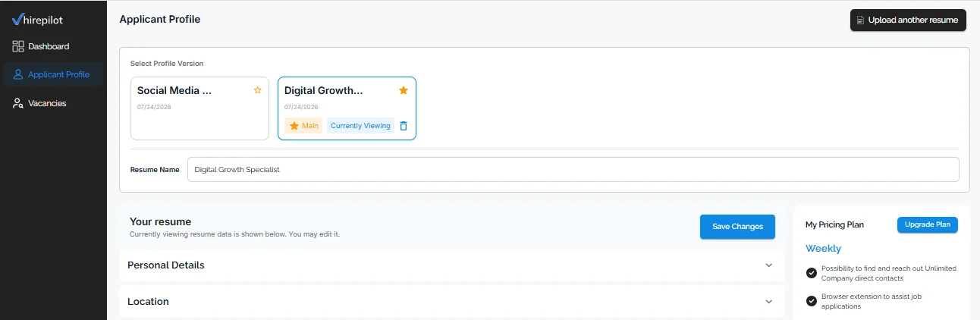Image resolution: width=980 pixels, height=320 pixels.
Task: Delete the Digital Growth profile via trash icon
Action: pos(404,126)
